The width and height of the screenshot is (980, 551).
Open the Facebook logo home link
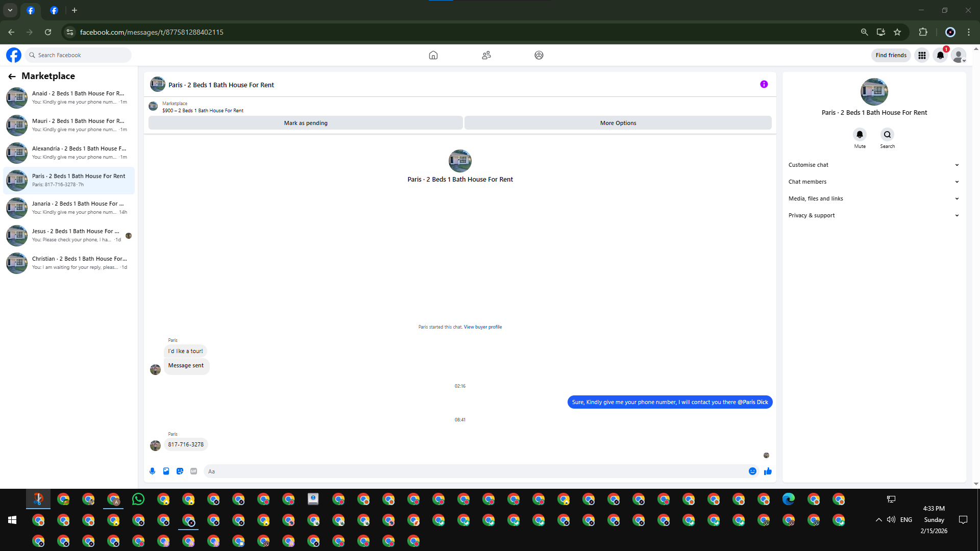[x=14, y=55]
